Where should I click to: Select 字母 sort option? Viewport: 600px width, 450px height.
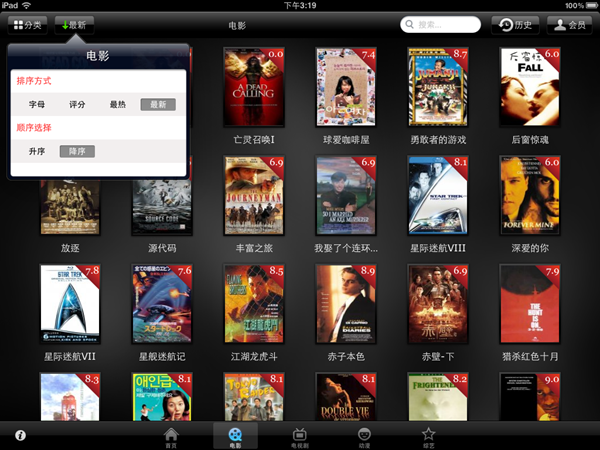(37, 104)
